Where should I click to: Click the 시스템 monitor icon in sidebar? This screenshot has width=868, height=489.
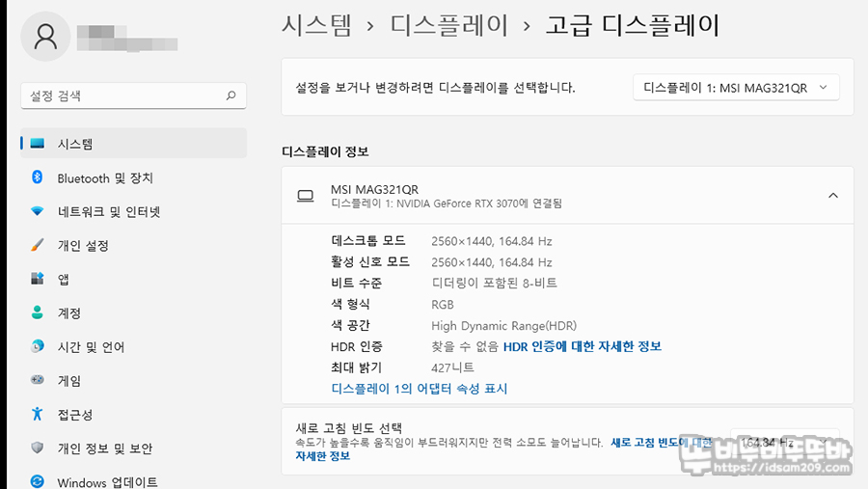[x=37, y=144]
